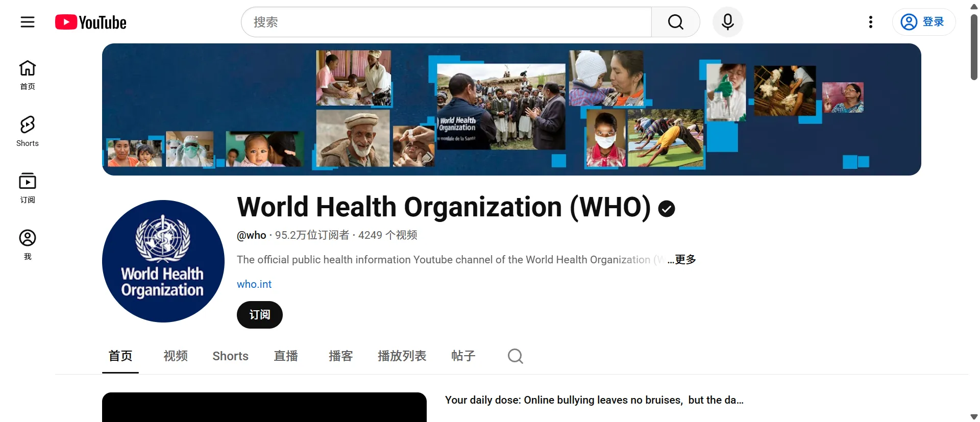Search within the WHO channel
Viewport: 980px width, 422px height.
(x=515, y=356)
